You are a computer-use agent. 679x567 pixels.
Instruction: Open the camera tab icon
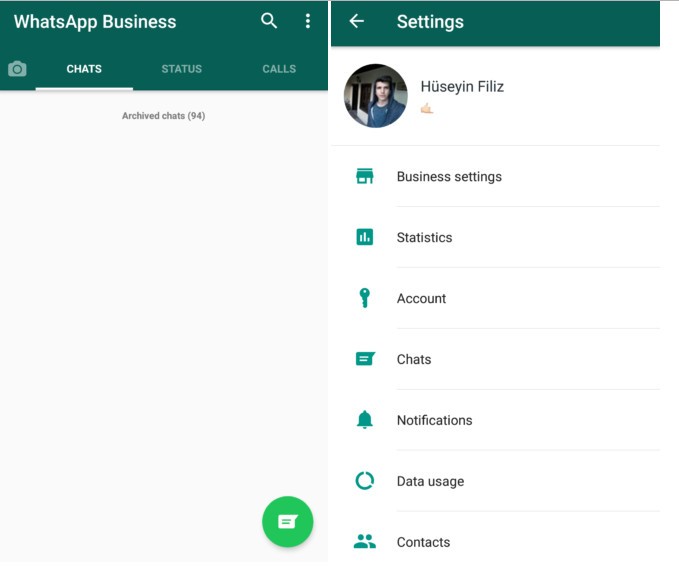[17, 69]
